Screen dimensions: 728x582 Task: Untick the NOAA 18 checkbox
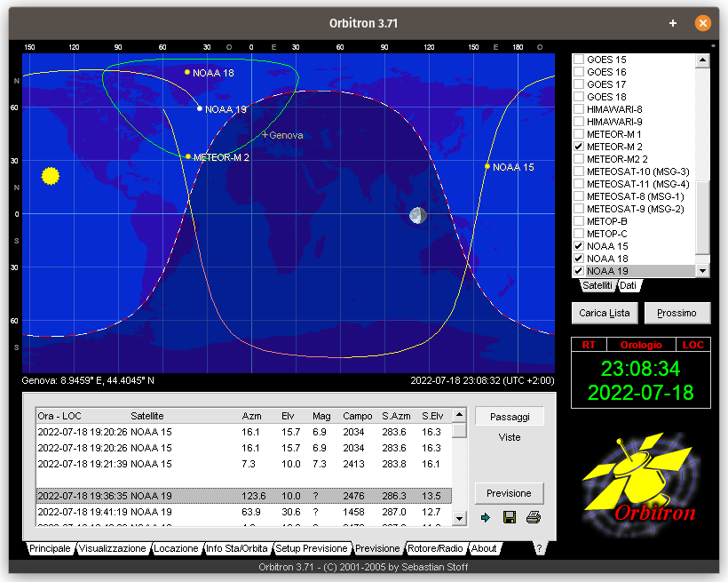click(x=579, y=259)
